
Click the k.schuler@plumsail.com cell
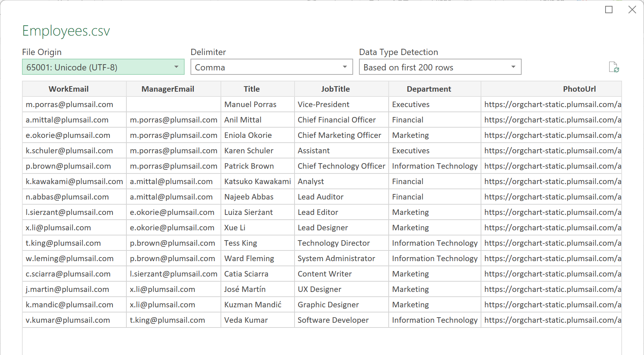tap(74, 151)
